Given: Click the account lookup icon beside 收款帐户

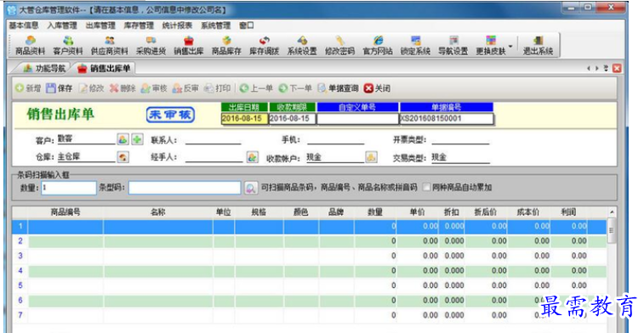Looking at the screenshot, I should pos(371,157).
